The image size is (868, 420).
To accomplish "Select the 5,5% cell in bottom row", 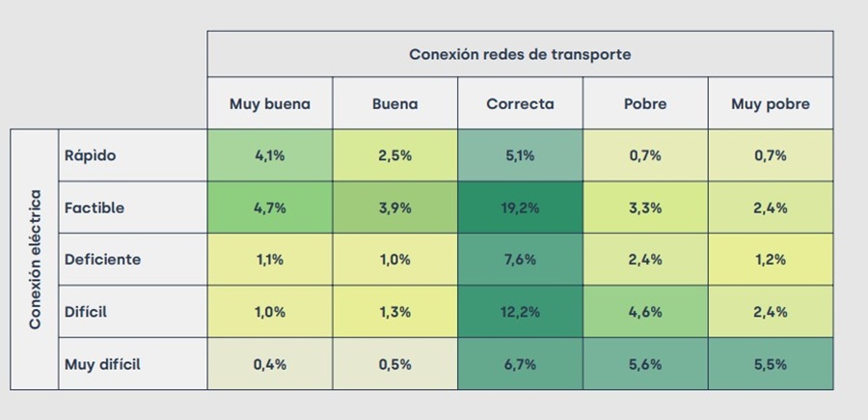I will (771, 364).
